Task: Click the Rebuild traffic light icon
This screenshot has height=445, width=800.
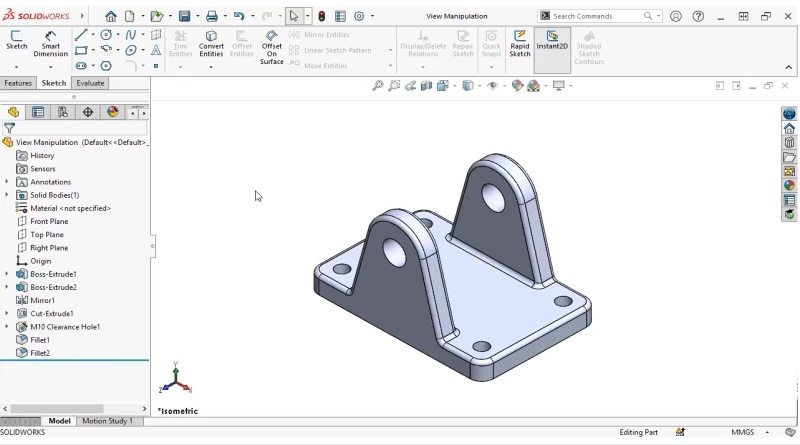Action: pyautogui.click(x=321, y=16)
